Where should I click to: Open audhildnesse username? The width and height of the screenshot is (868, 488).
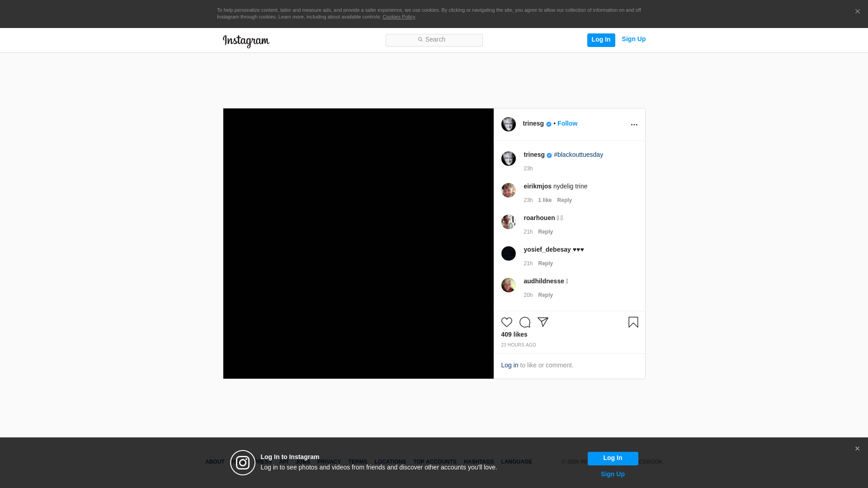pyautogui.click(x=544, y=282)
